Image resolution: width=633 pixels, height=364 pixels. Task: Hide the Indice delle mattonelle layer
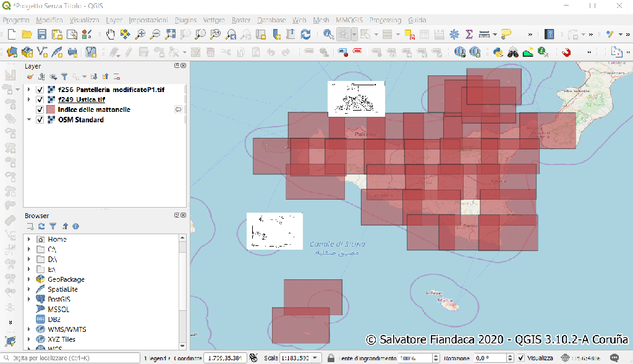click(x=40, y=110)
